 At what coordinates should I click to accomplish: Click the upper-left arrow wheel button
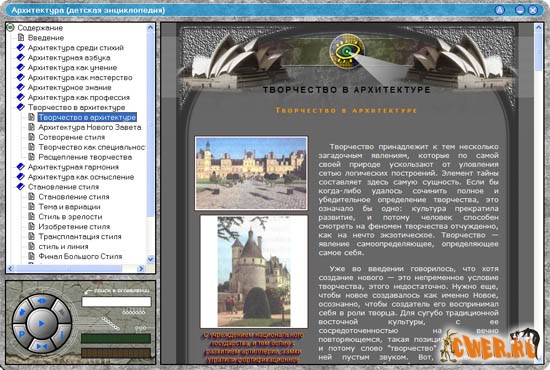(x=22, y=312)
